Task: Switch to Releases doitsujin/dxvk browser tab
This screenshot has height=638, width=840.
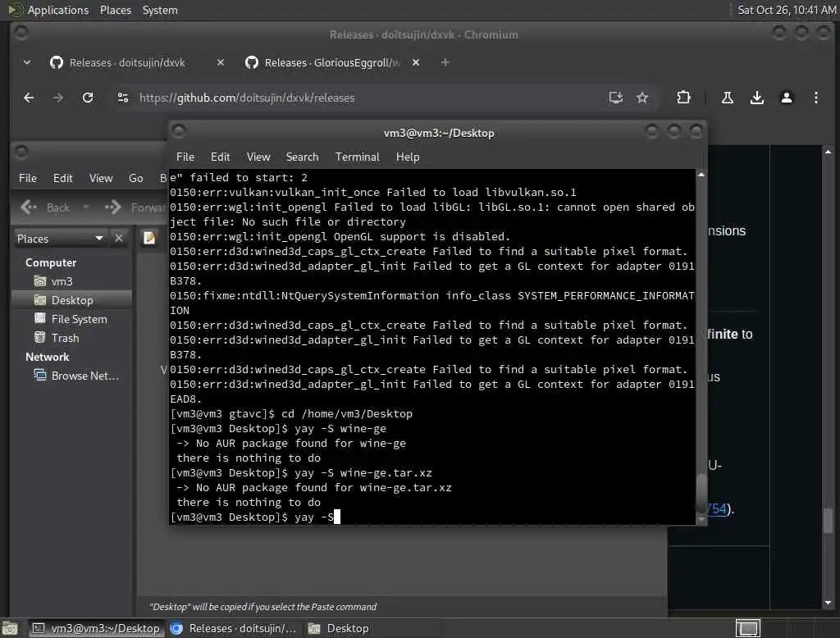Action: pos(127,62)
